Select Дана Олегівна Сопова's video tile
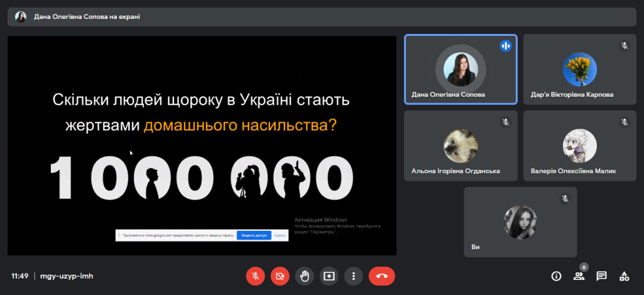This screenshot has width=644, height=295. pos(461,69)
